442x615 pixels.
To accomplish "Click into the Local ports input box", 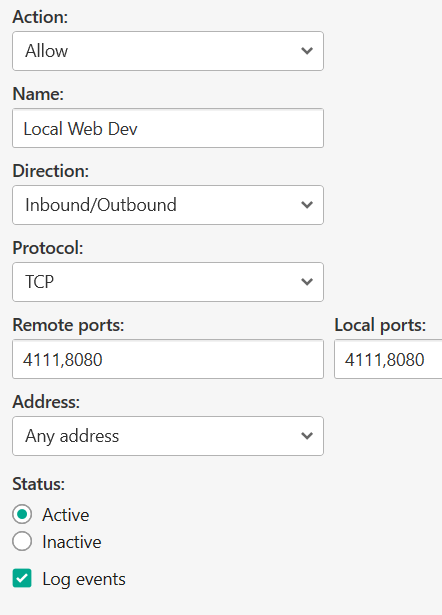I will coord(388,359).
